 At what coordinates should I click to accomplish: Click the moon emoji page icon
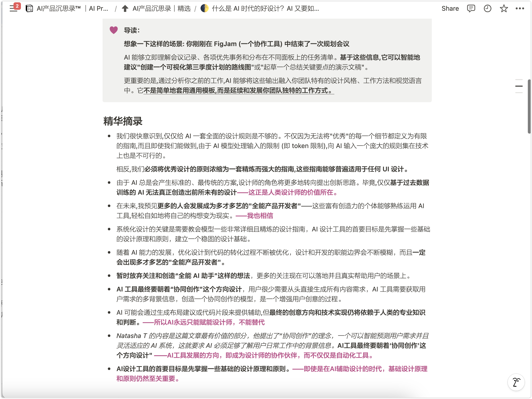(204, 8)
